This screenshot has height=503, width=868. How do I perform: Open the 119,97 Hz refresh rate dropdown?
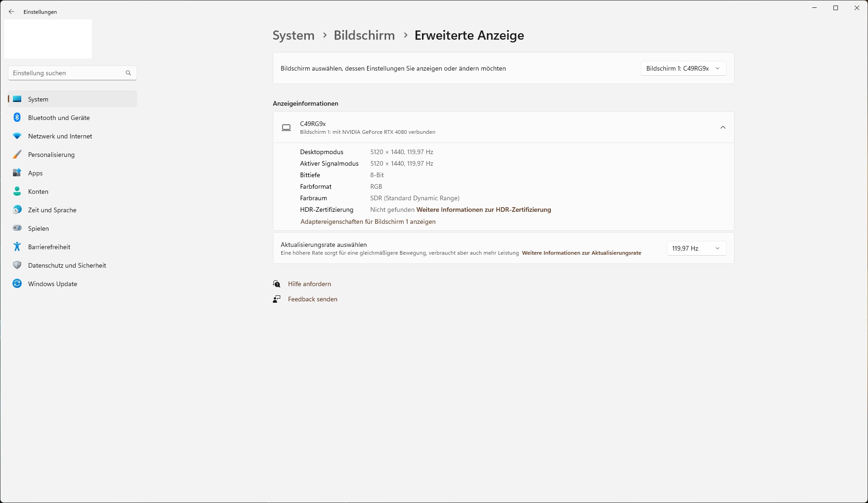click(696, 248)
